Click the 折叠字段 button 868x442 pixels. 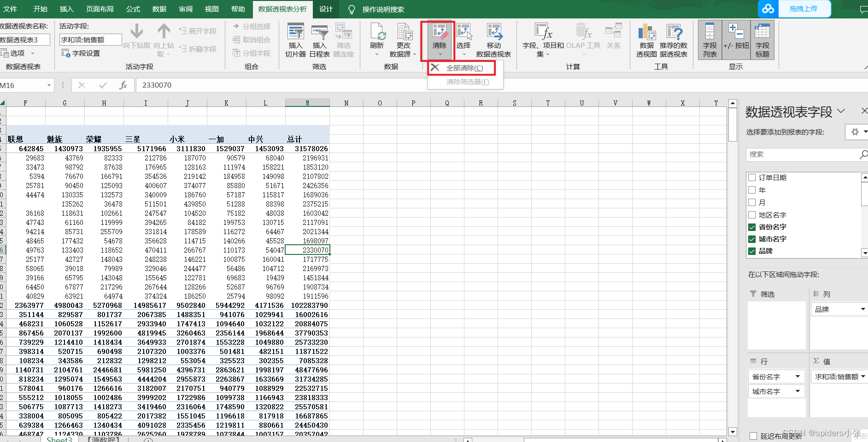(197, 49)
